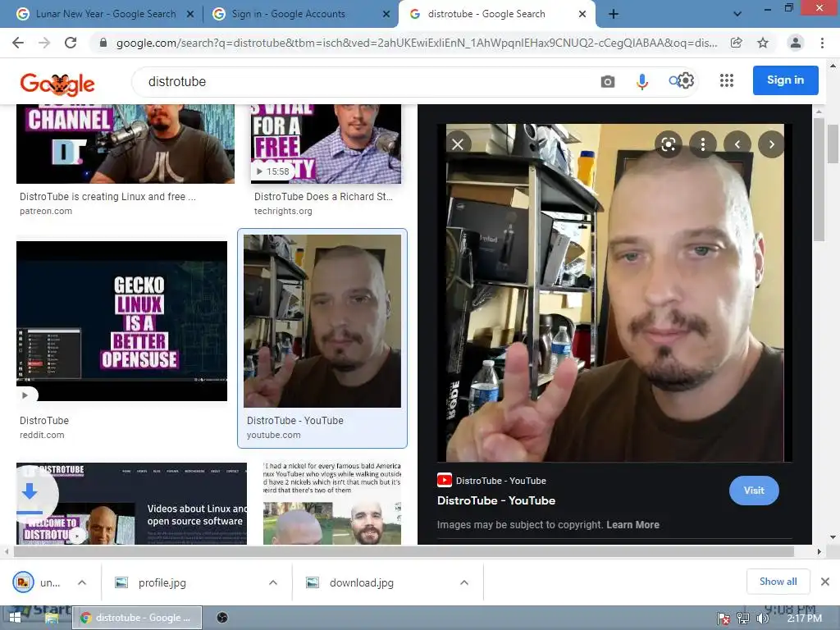Click the address bar URL
Screen dimensions: 840x630
tap(417, 43)
